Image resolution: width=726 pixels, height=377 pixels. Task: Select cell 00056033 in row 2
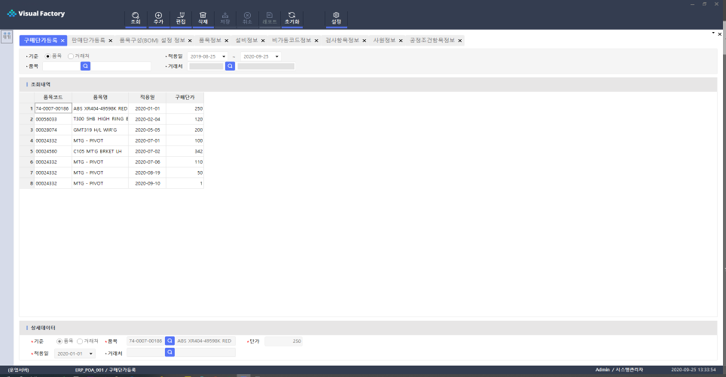[x=53, y=119]
